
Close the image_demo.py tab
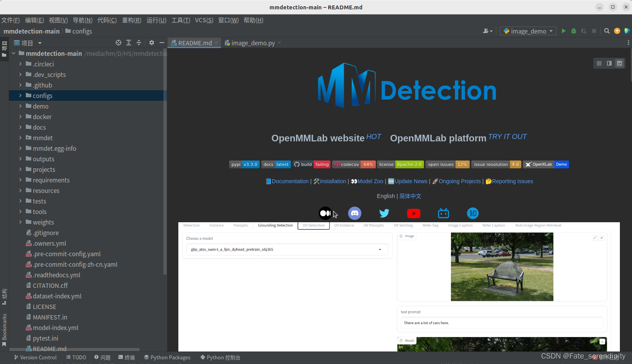click(279, 43)
